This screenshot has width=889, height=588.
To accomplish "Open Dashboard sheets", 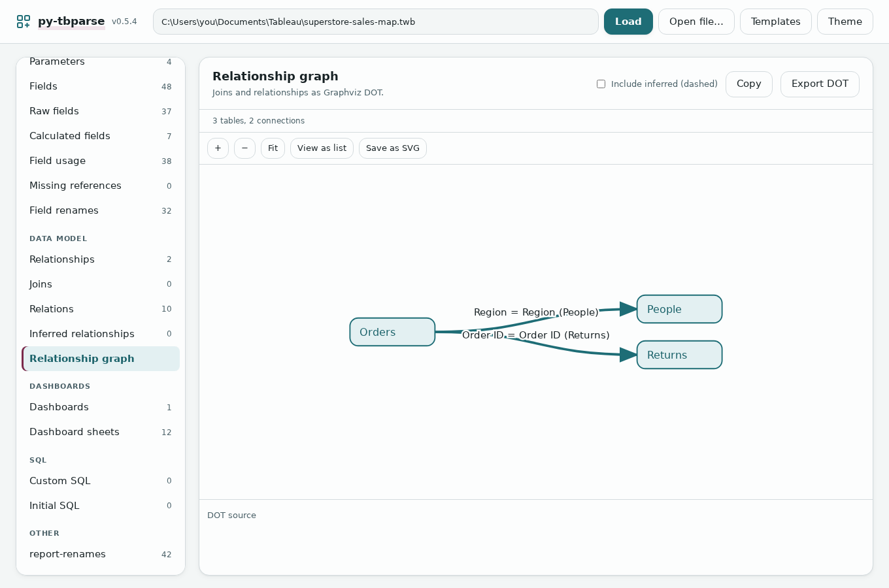I will (101, 432).
